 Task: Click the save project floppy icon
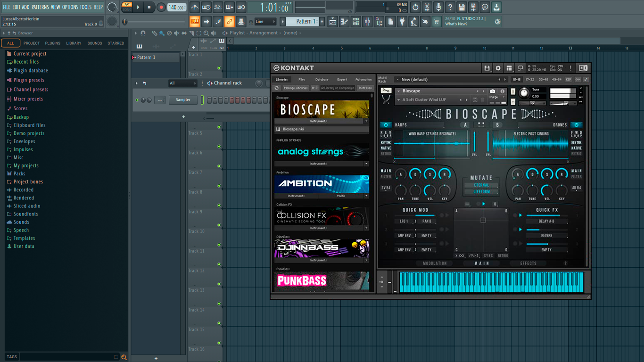tap(462, 7)
